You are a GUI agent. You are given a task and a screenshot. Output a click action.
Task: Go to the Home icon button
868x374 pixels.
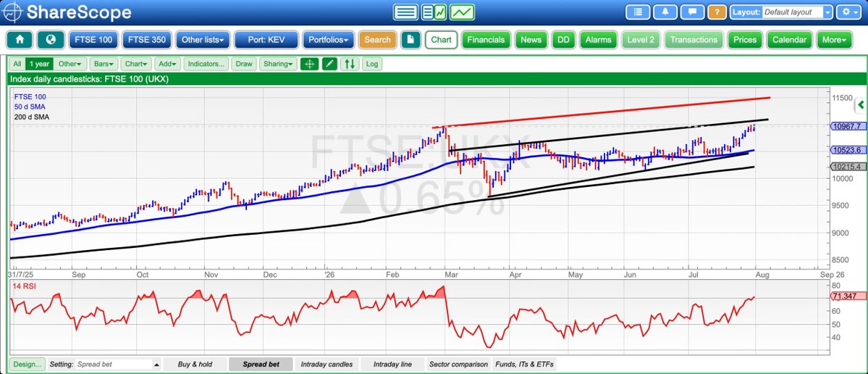20,40
